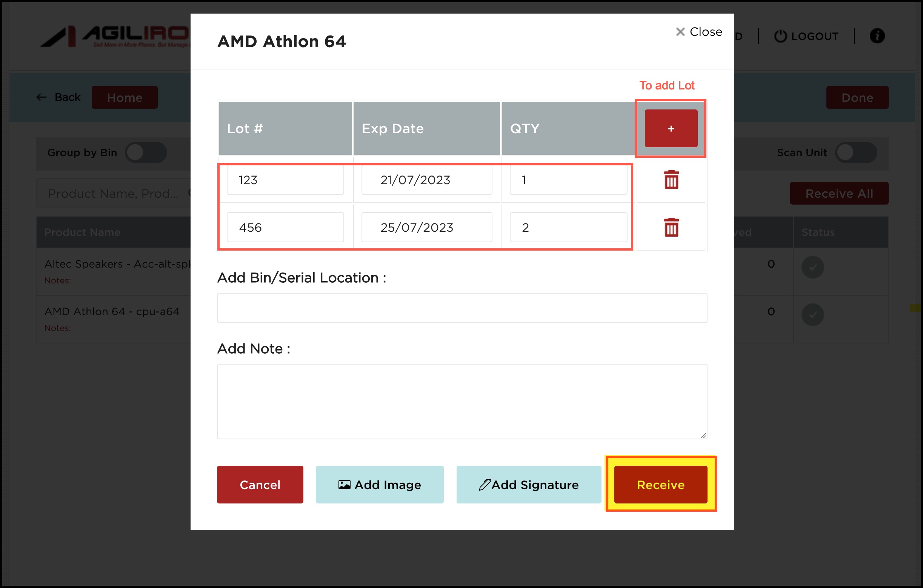Viewport: 923px width, 588px height.
Task: Open expiry date 21/07/2023 field
Action: pos(426,180)
